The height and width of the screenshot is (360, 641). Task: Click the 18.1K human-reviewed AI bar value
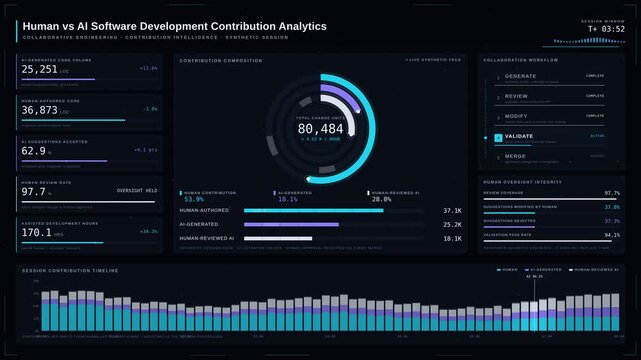(452, 239)
